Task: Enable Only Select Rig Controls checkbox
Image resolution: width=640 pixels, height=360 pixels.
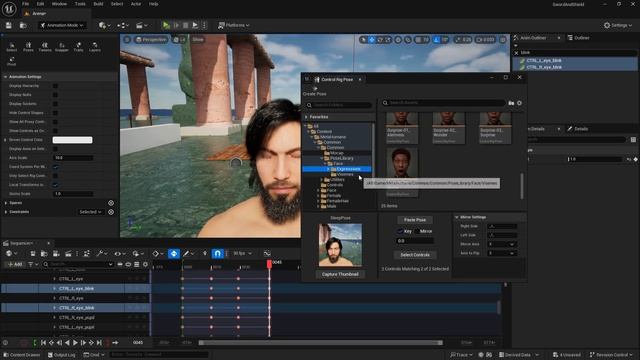Action: click(x=56, y=176)
